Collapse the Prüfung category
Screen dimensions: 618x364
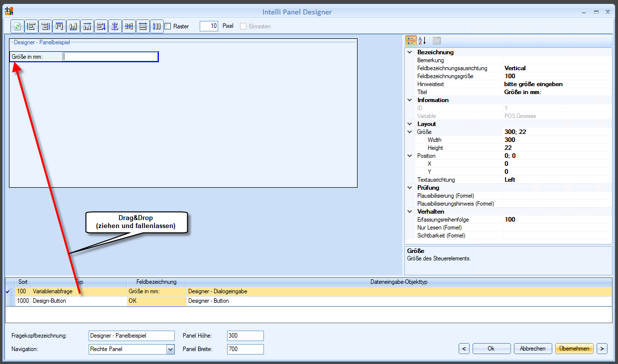(410, 188)
